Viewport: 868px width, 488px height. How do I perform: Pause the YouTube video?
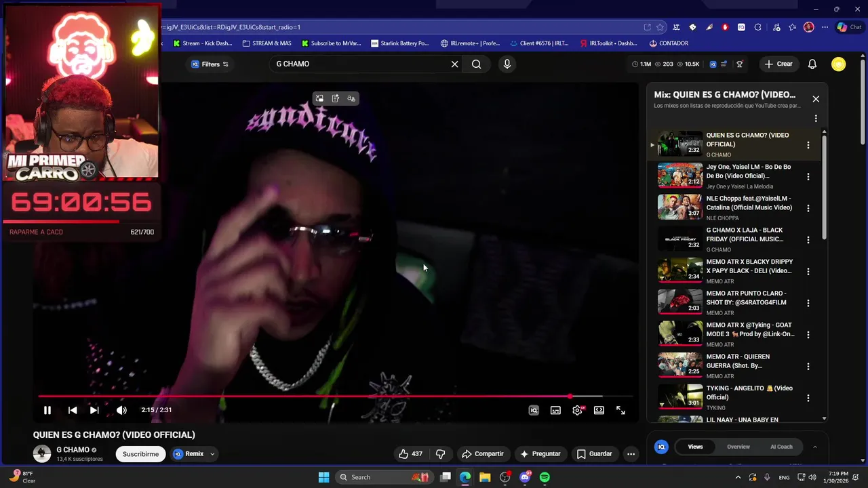tap(47, 410)
